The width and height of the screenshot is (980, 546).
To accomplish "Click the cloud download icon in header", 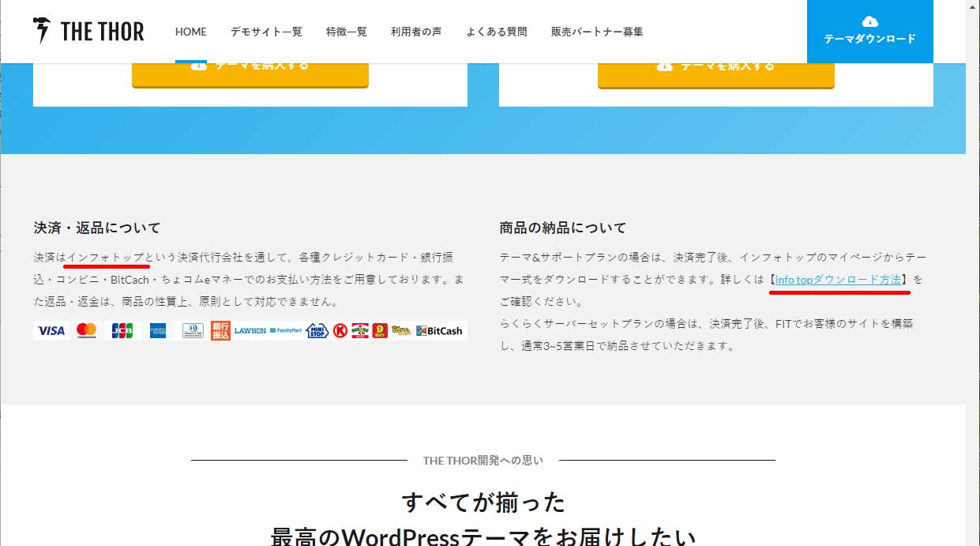I will point(870,21).
